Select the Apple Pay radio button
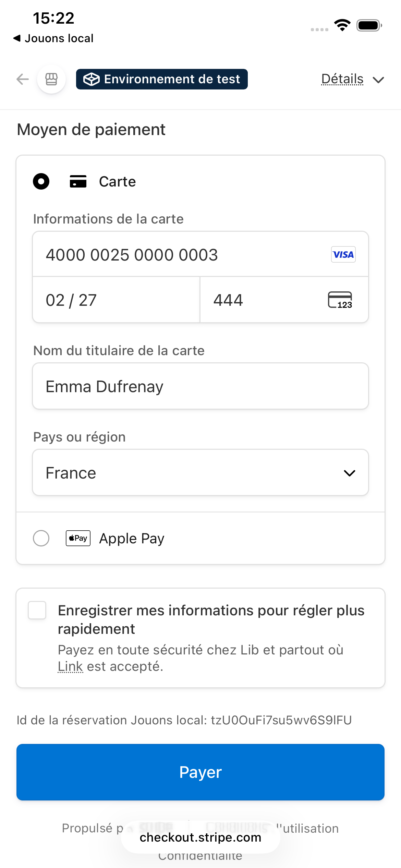 point(41,538)
